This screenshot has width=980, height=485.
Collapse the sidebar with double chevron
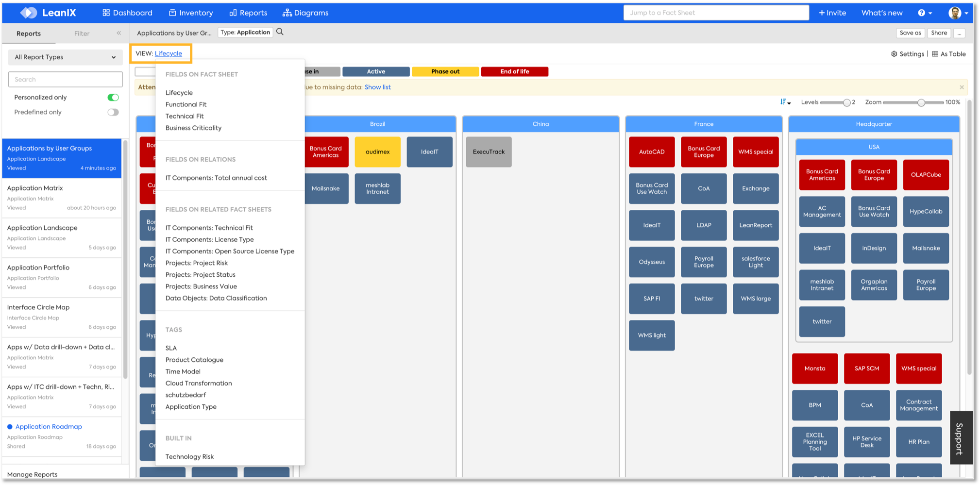pyautogui.click(x=119, y=33)
